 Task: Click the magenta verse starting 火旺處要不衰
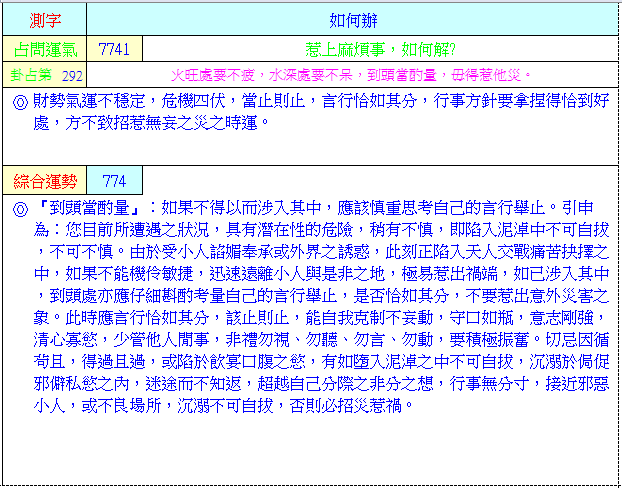(x=352, y=75)
